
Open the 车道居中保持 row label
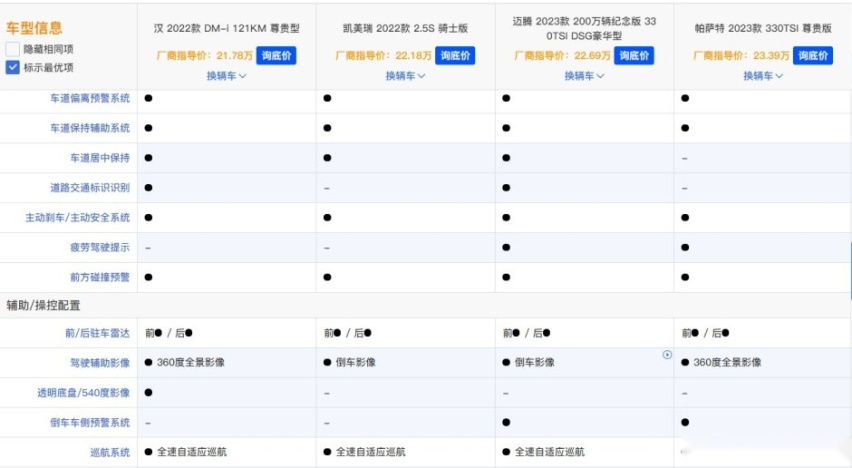coord(100,158)
